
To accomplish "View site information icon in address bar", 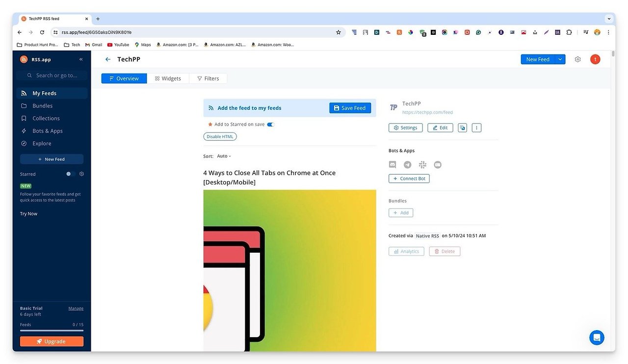I will [x=55, y=32].
